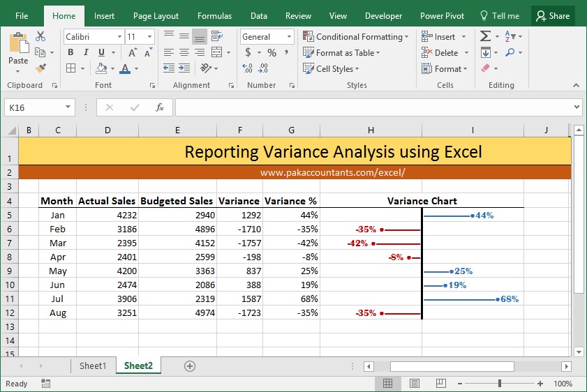Click the Merge & Center icon
This screenshot has width=587, height=392.
217,52
